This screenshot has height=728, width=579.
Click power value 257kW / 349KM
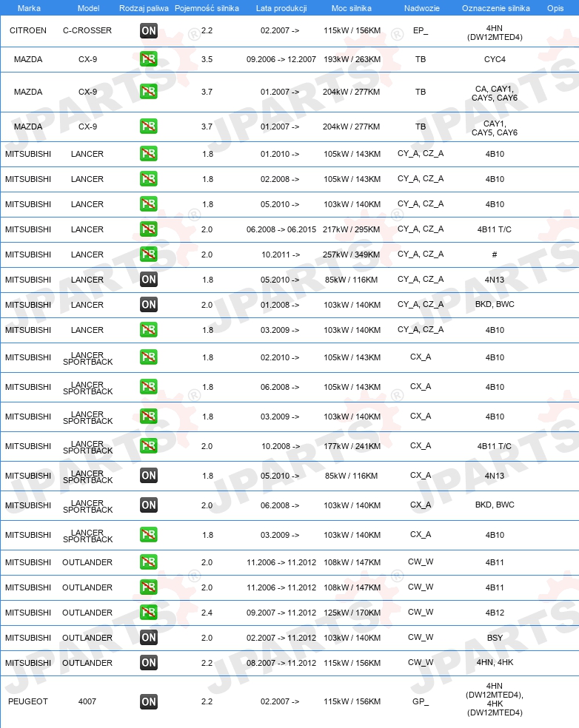(351, 255)
